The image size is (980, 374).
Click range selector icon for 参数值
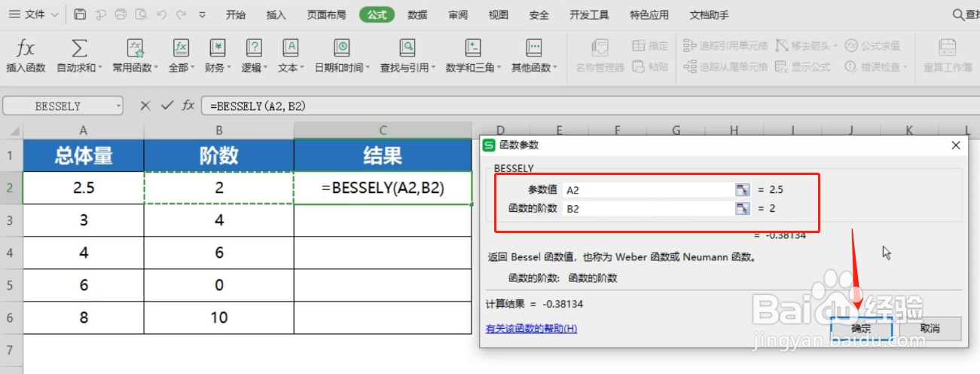pyautogui.click(x=743, y=189)
